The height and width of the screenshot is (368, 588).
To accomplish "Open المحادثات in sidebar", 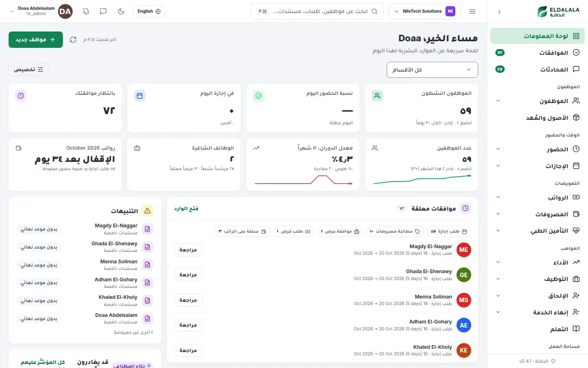I will point(537,70).
